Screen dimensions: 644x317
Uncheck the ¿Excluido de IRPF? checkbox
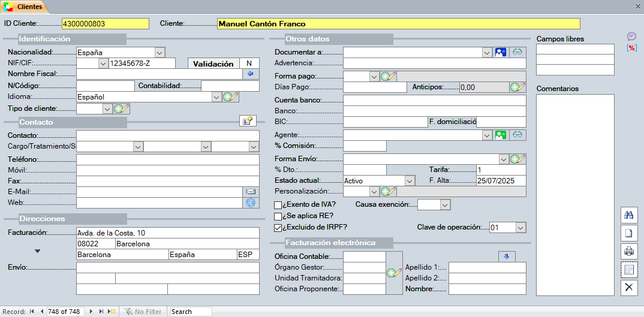coord(278,227)
